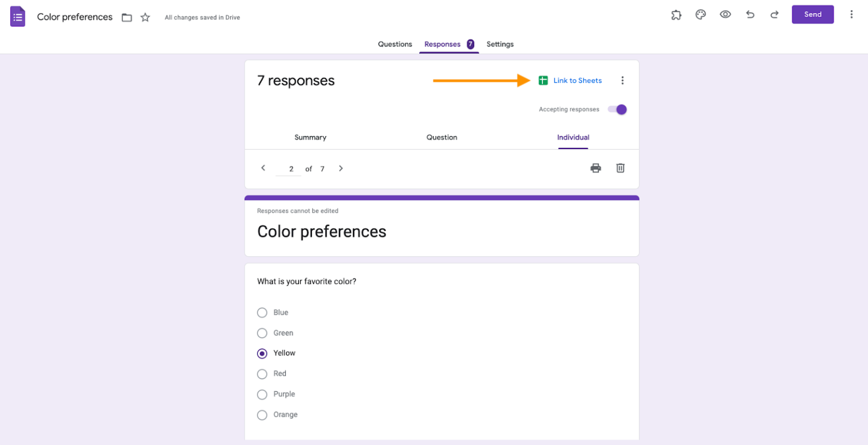Click the Redo arrow icon
The height and width of the screenshot is (445, 868).
coord(774,15)
